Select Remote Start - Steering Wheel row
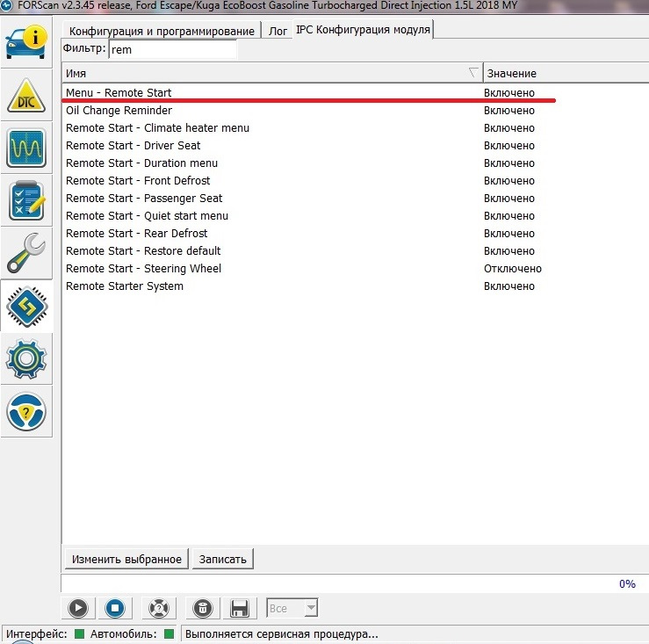 click(355, 268)
